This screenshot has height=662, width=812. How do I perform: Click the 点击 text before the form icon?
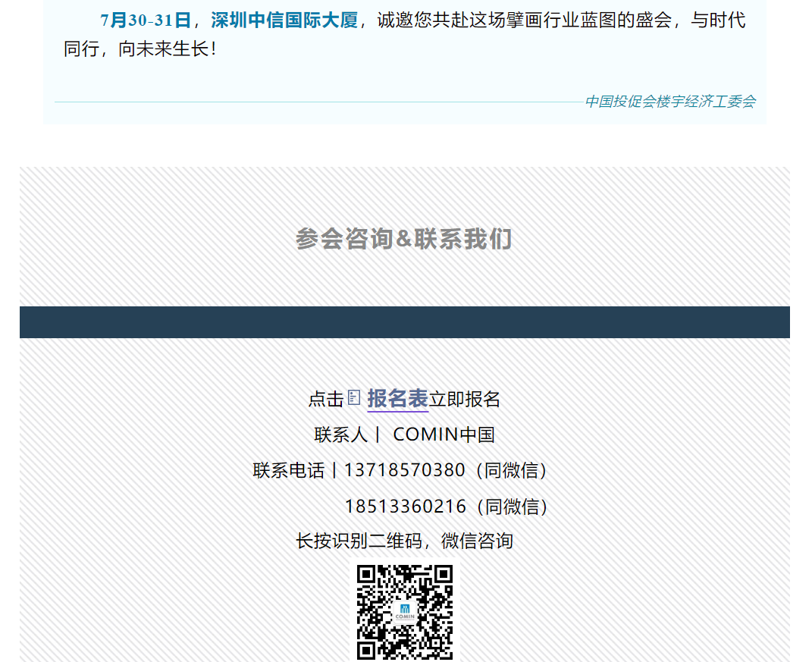(326, 399)
